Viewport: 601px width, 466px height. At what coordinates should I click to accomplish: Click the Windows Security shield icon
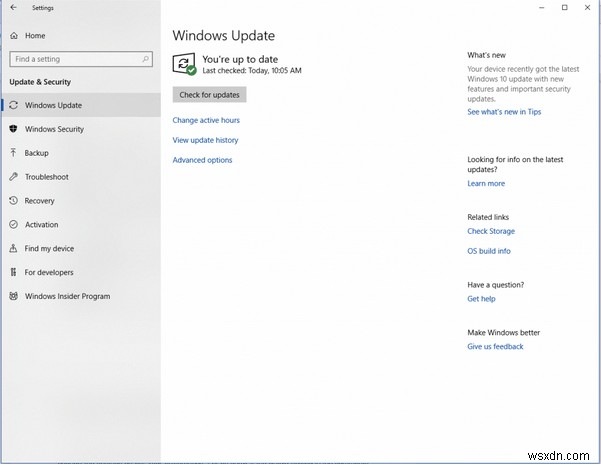pos(13,129)
